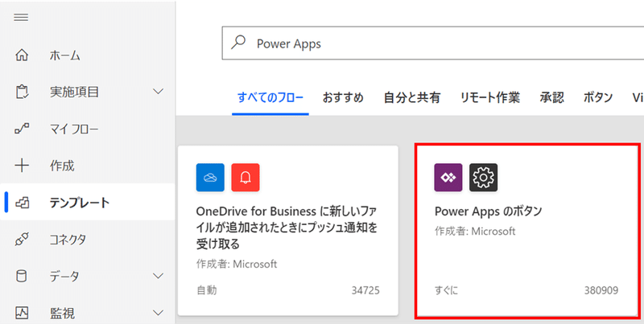Expand the 実施項目 chevron
This screenshot has width=644, height=324.
click(158, 92)
